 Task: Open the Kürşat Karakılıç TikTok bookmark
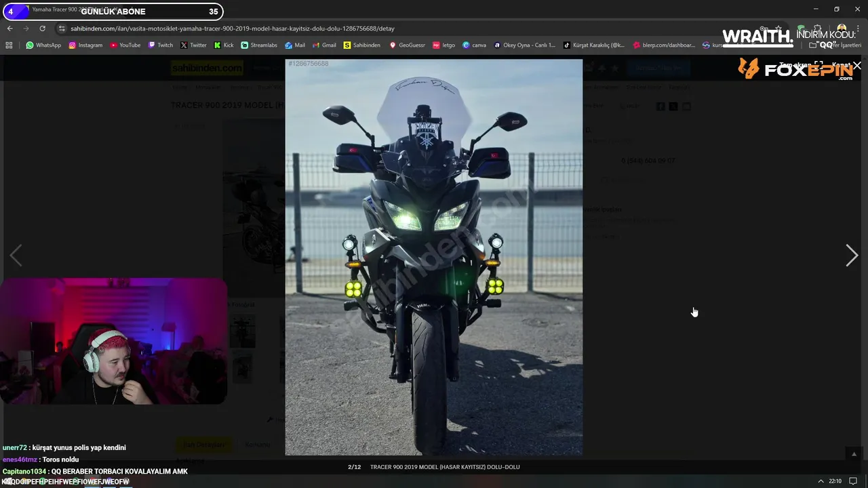point(594,45)
